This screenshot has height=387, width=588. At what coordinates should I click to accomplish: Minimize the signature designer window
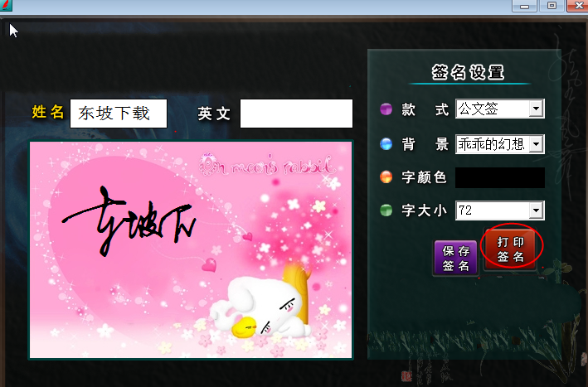pyautogui.click(x=524, y=6)
